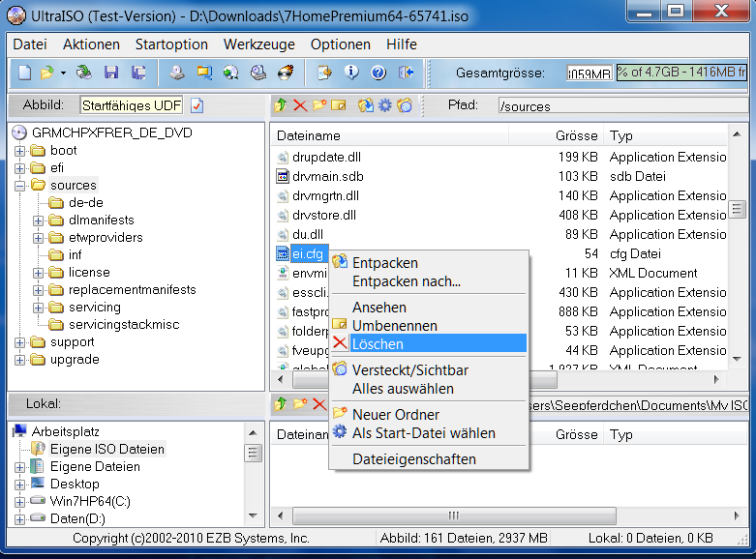Expand the replacementmanifests folder node
This screenshot has height=559, width=756.
pyautogui.click(x=38, y=290)
